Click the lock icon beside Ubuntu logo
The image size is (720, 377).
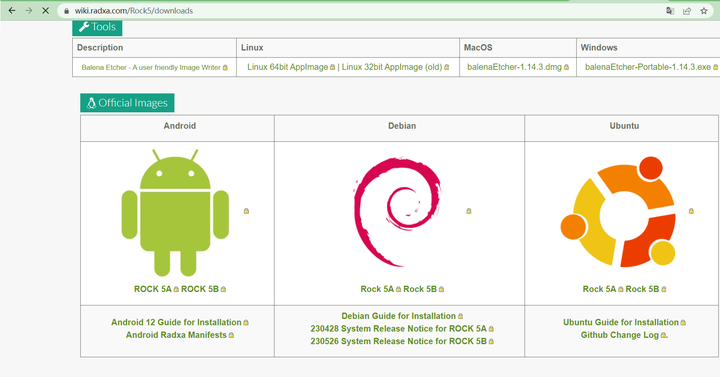[x=691, y=211]
